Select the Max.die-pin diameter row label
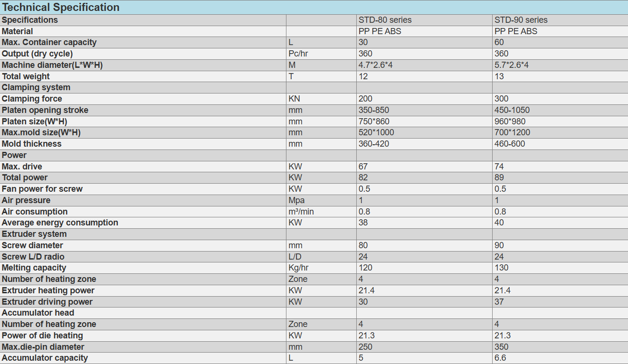628x364 pixels. tap(43, 347)
